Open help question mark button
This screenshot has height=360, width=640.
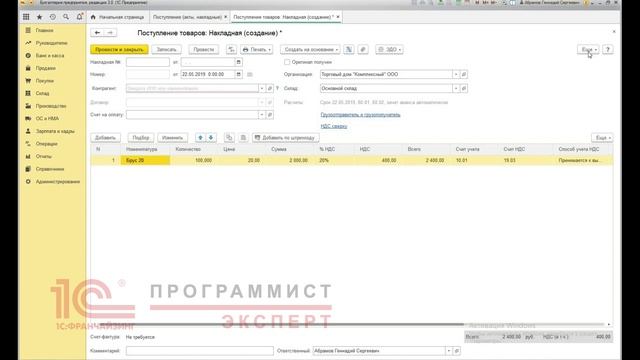pyautogui.click(x=608, y=49)
